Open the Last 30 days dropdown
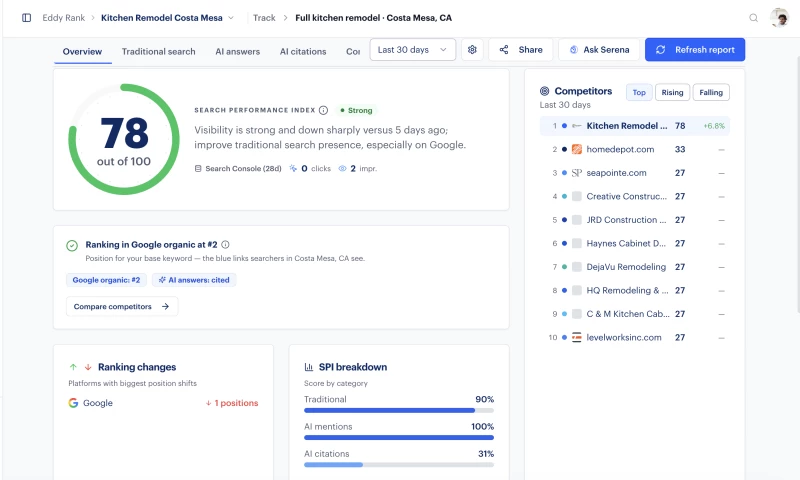Image resolution: width=800 pixels, height=480 pixels. coord(412,49)
